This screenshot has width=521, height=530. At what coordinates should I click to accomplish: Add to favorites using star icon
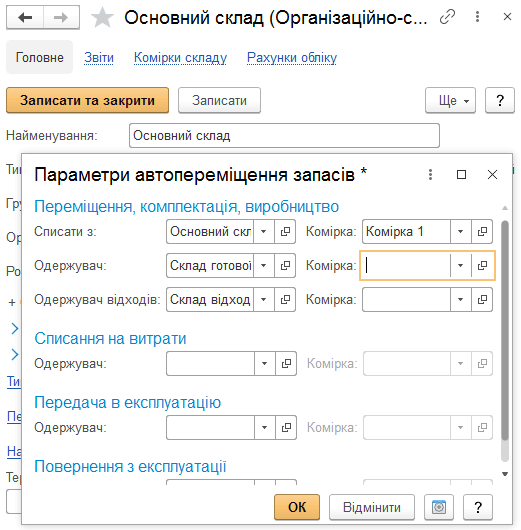102,18
